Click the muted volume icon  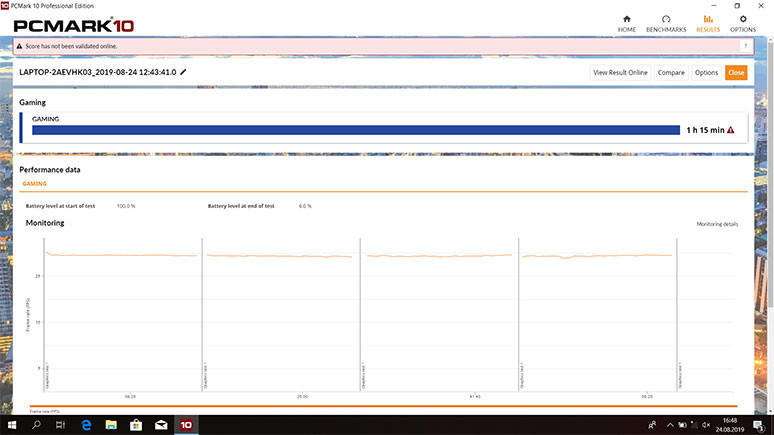706,425
